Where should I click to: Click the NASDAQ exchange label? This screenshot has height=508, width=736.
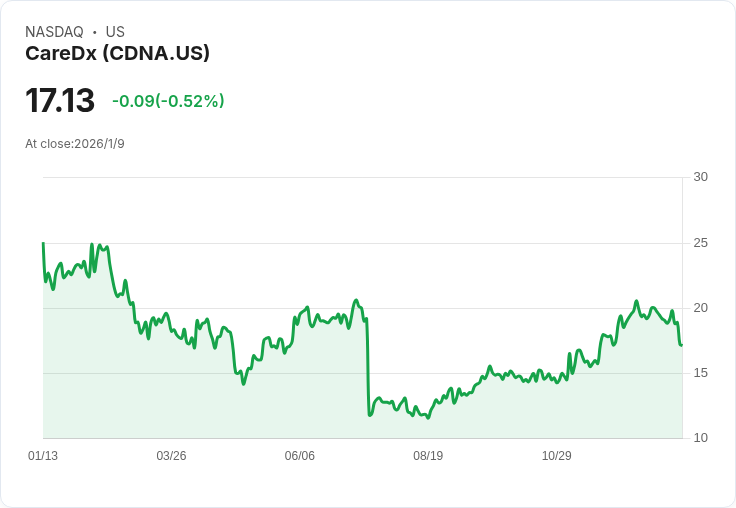54,32
